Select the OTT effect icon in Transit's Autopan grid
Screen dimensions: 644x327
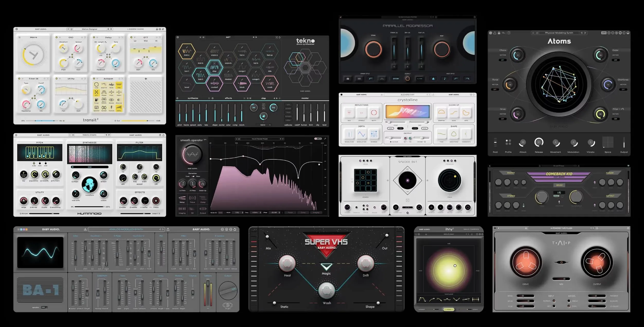(x=96, y=93)
